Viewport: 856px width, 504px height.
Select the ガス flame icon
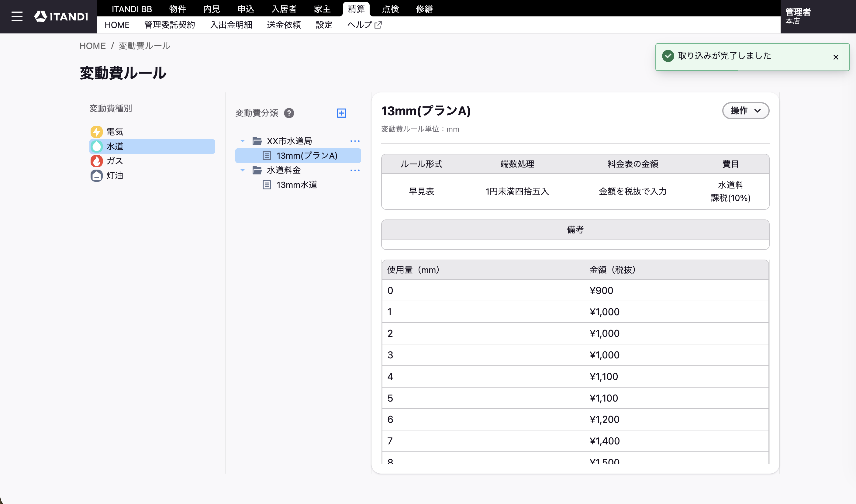click(x=96, y=161)
